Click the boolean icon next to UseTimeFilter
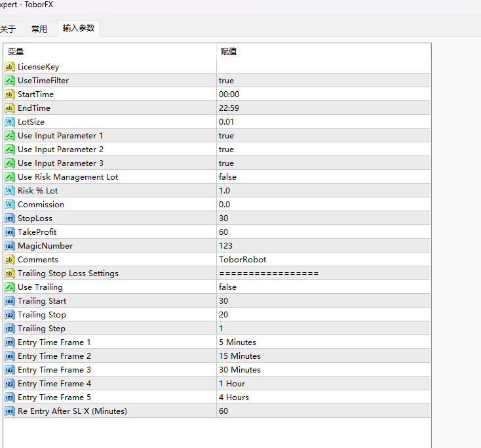Image resolution: width=481 pixels, height=448 pixels. 10,81
